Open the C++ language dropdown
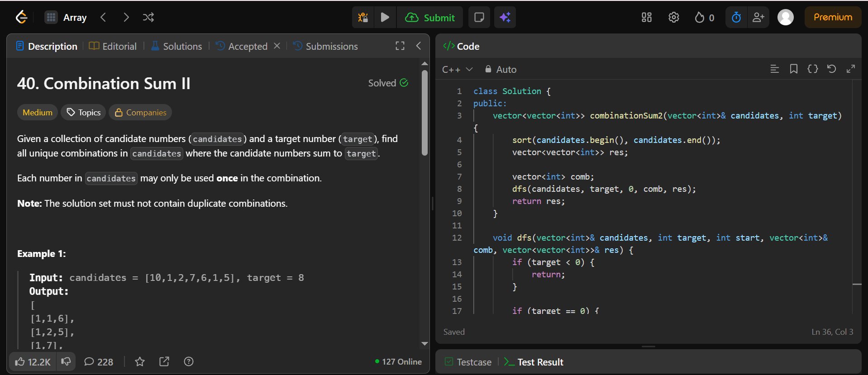The image size is (868, 375). pyautogui.click(x=457, y=70)
